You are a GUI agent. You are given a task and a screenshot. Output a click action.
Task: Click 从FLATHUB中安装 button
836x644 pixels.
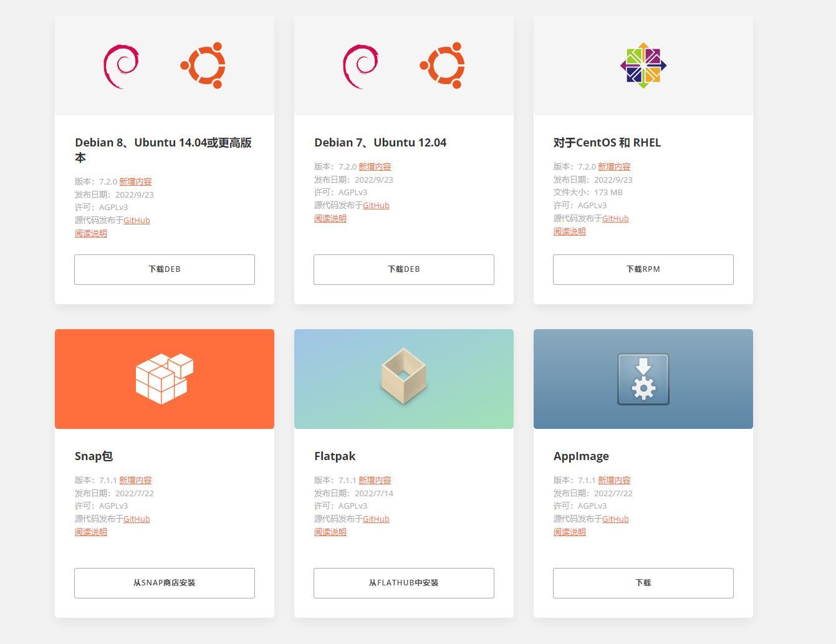(403, 583)
